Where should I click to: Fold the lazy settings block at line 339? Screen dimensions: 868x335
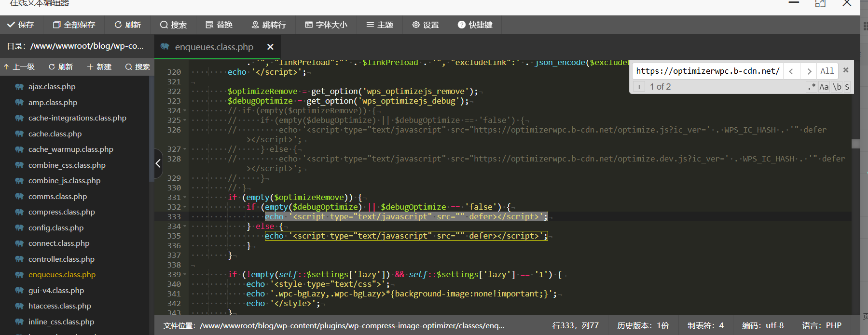click(185, 275)
